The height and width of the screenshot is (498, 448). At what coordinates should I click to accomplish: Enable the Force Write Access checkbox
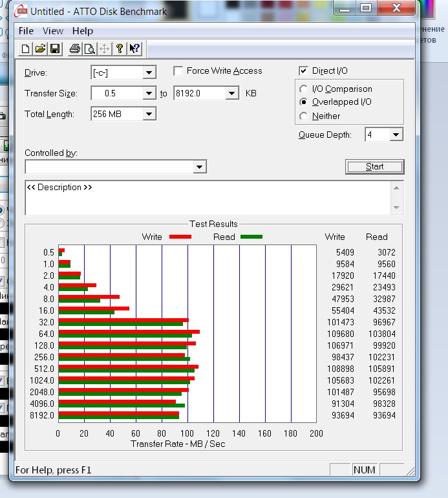(x=178, y=71)
